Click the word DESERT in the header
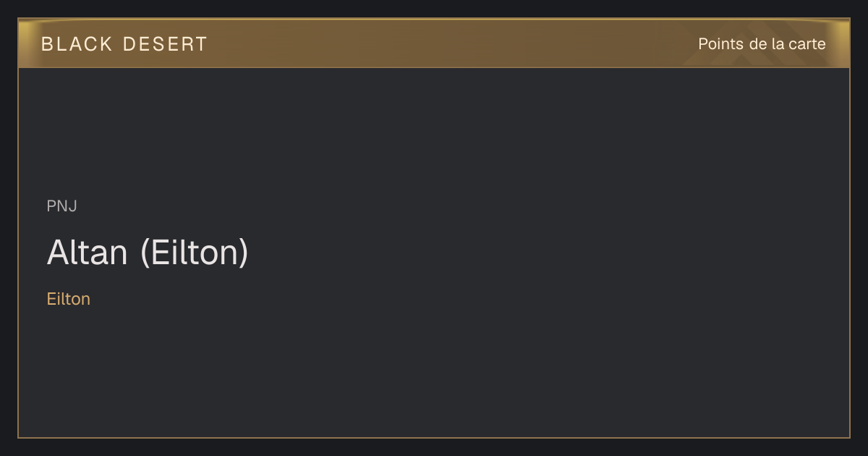 click(x=165, y=44)
